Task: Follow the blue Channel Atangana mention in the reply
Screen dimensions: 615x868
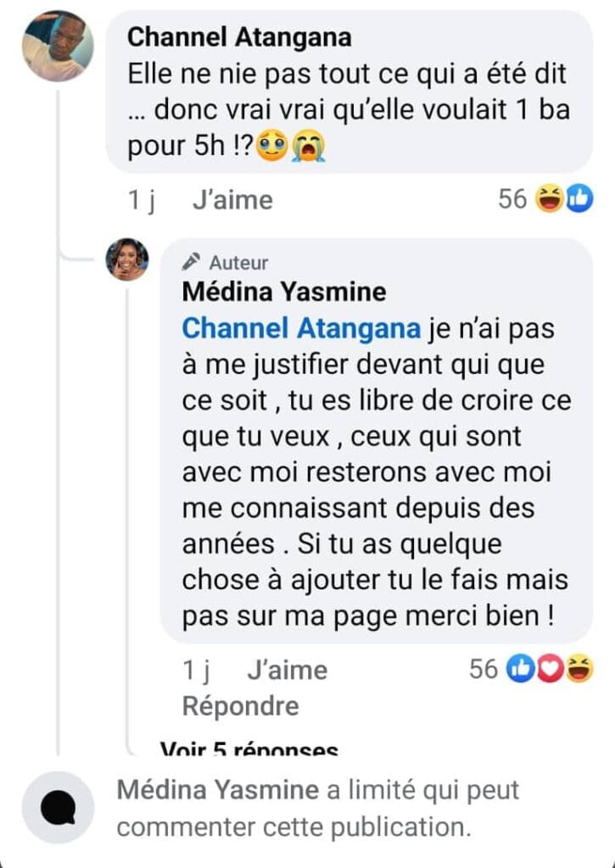Action: pos(301,328)
